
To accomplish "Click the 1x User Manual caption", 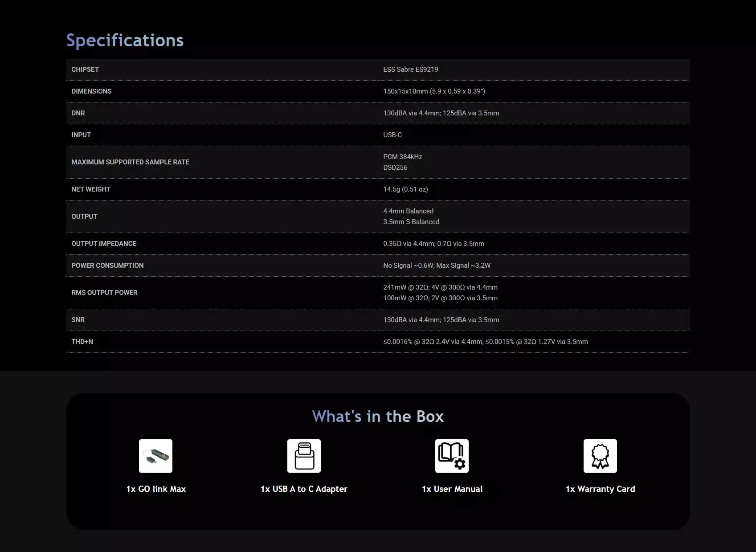I will tap(452, 489).
